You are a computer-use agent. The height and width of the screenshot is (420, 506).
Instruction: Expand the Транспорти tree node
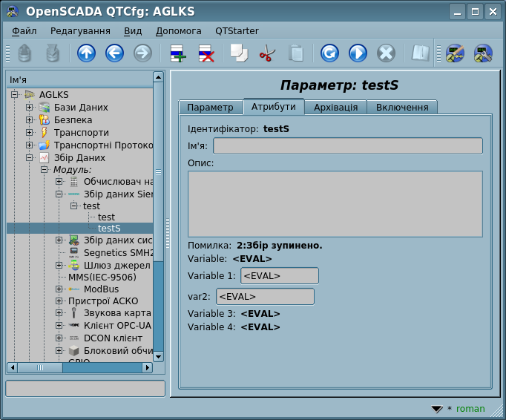pyautogui.click(x=30, y=133)
